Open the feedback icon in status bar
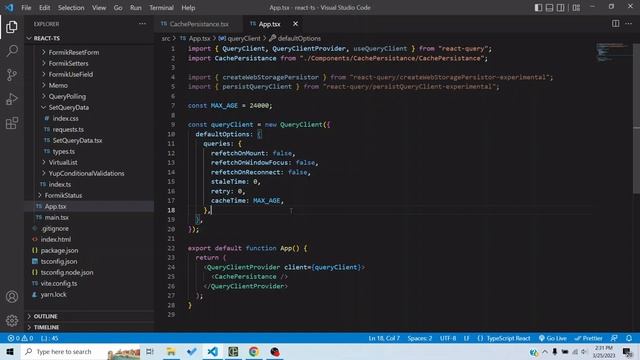This screenshot has height=360, width=640. (x=614, y=338)
